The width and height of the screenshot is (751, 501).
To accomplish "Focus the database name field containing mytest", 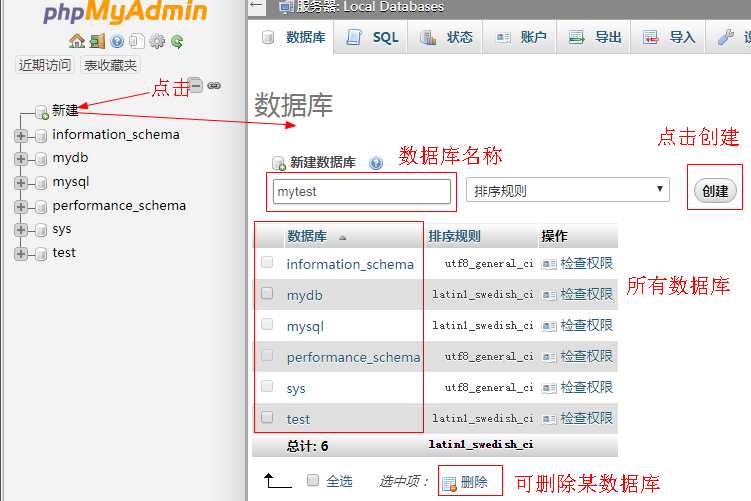I will 362,192.
